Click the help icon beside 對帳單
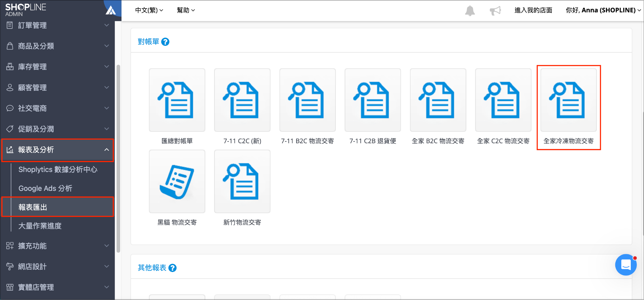644x300 pixels. coord(165,42)
